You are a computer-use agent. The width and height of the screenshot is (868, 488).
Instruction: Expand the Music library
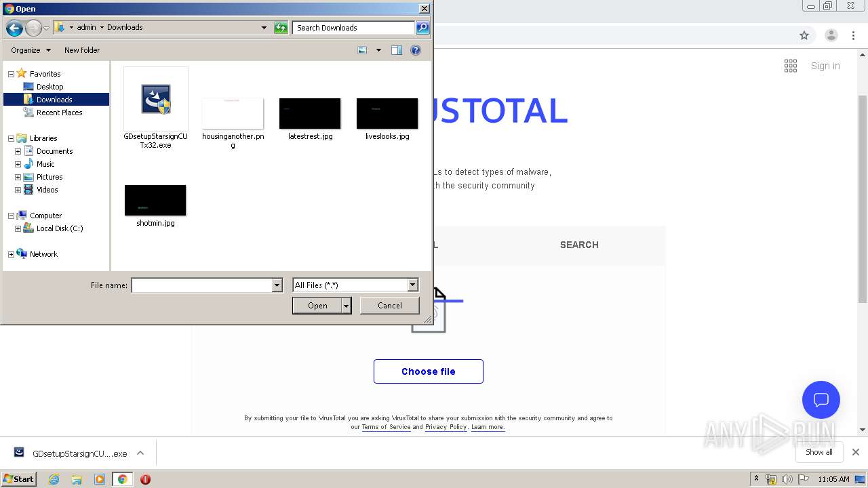[18, 164]
